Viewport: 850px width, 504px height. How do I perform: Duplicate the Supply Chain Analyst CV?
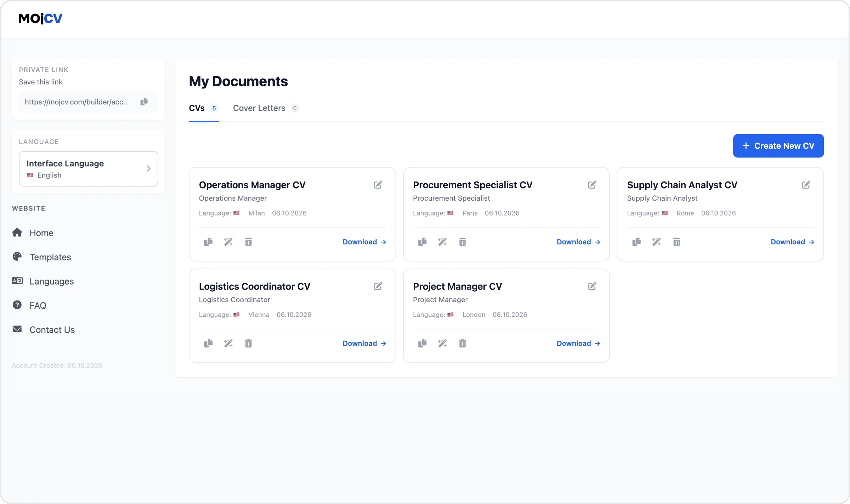coord(636,242)
